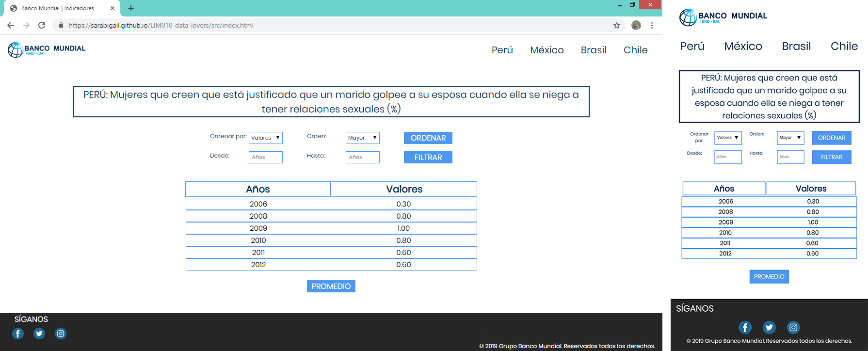Open the Chrome three-dot menu
This screenshot has height=351, width=868.
click(x=652, y=25)
